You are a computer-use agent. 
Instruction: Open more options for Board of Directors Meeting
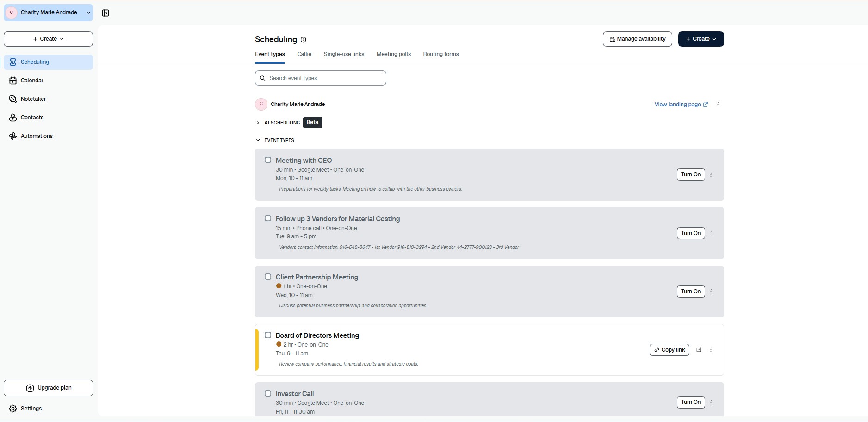point(711,350)
